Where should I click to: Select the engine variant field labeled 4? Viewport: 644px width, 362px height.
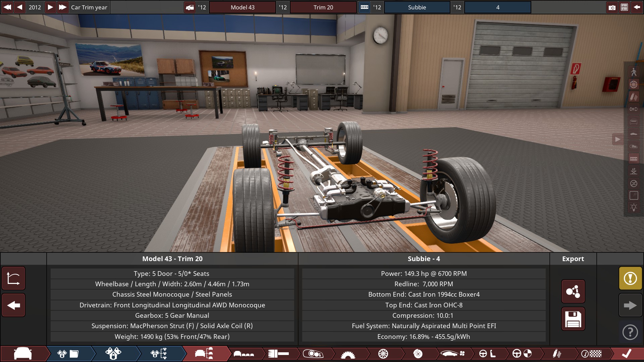pyautogui.click(x=498, y=7)
